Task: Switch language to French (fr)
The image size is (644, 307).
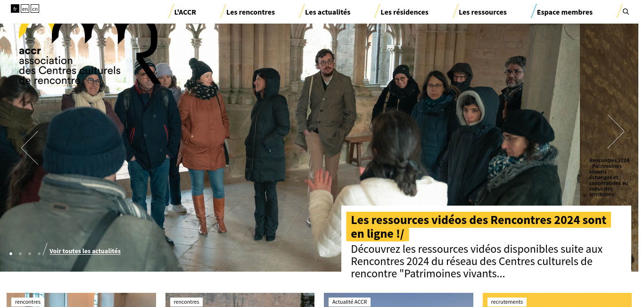Action: 15,8
